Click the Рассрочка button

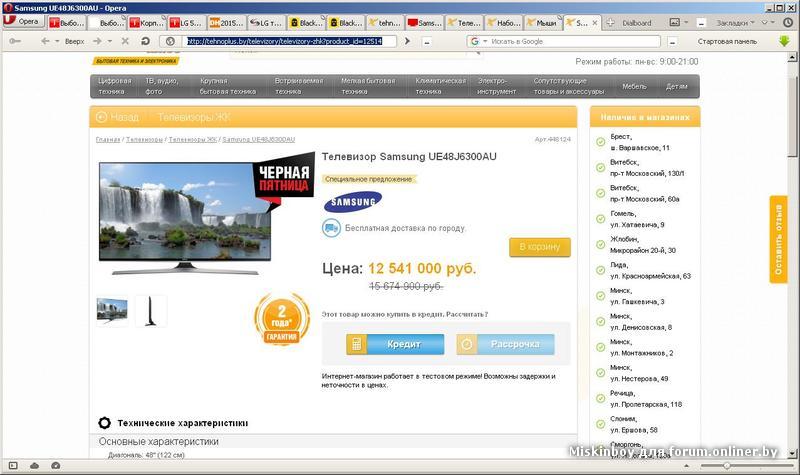pyautogui.click(x=505, y=344)
